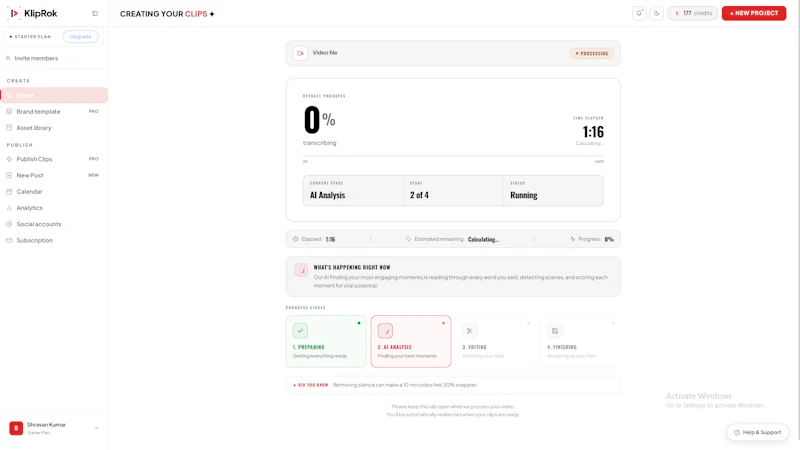Click the overall progress bar
Screen dimensions: 800x450
(x=453, y=156)
